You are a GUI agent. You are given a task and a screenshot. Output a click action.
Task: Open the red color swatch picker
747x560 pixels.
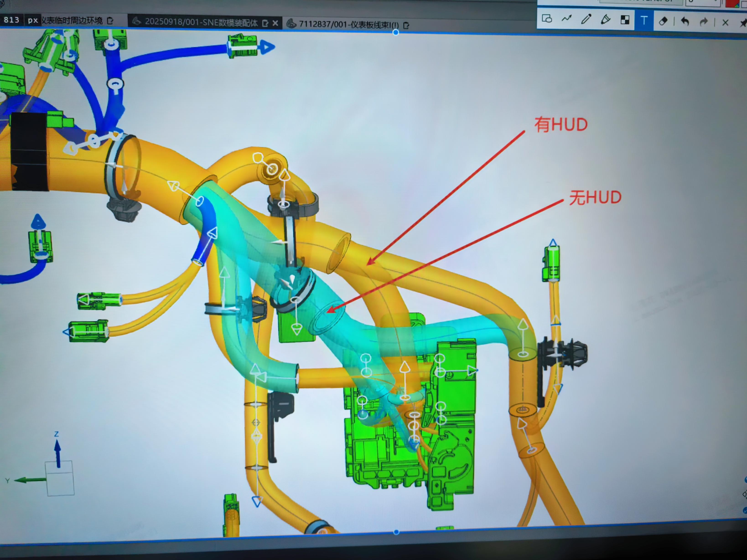(732, 3)
